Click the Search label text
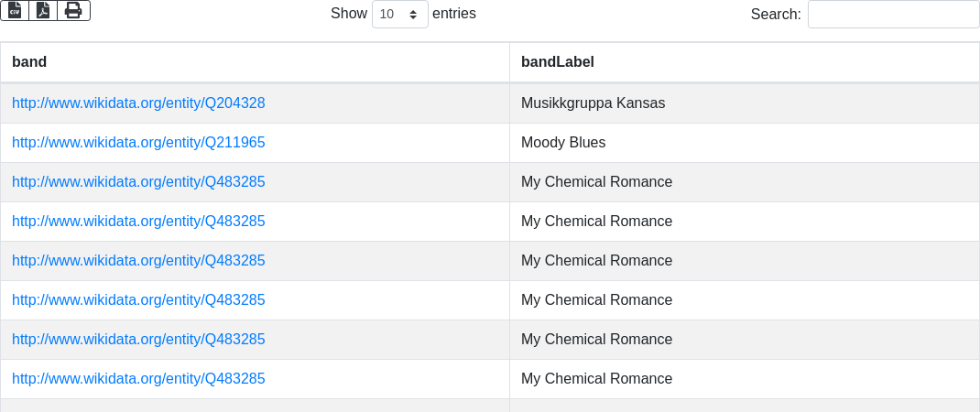The image size is (980, 412). 776,14
